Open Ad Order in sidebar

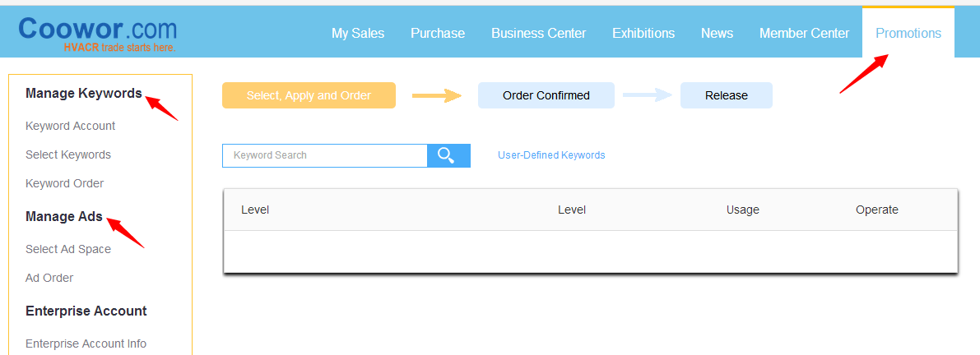tap(49, 278)
